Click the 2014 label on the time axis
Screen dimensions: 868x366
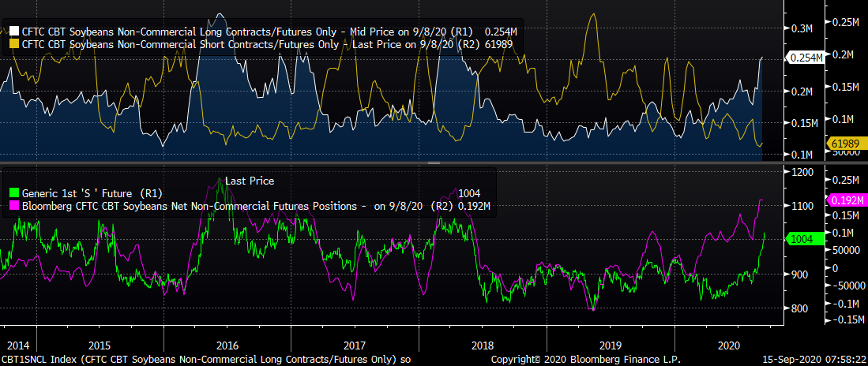(17, 345)
